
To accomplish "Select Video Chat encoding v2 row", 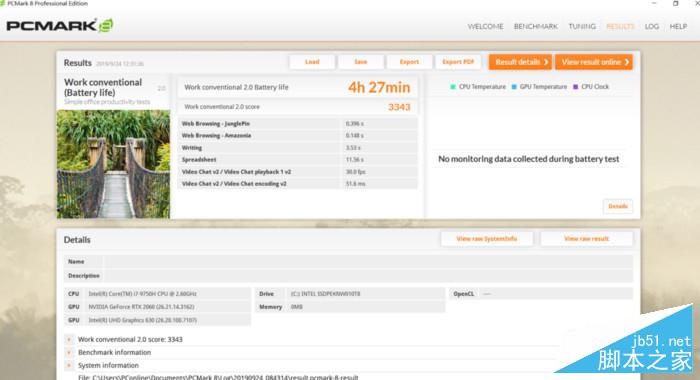I will [x=298, y=184].
